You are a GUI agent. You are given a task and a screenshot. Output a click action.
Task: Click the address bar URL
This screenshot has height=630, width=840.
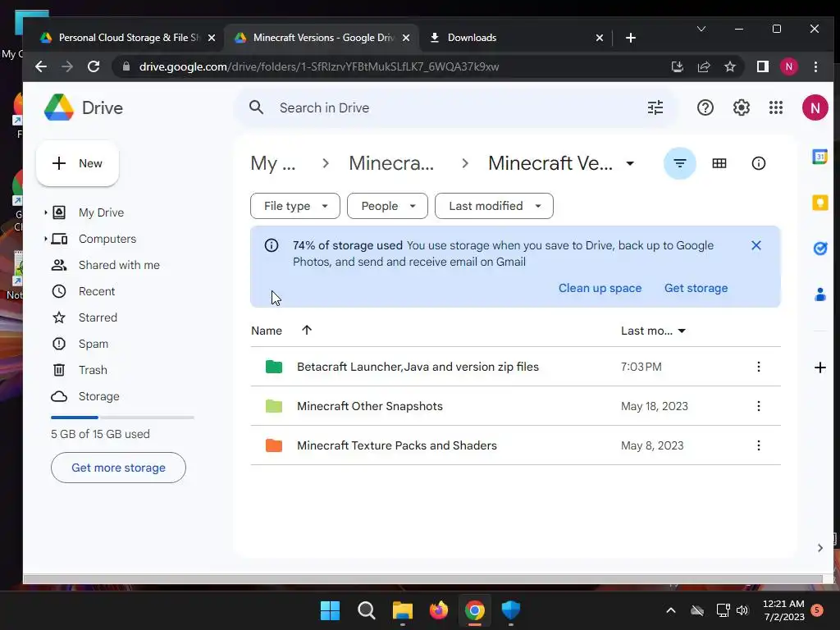pyautogui.click(x=319, y=67)
